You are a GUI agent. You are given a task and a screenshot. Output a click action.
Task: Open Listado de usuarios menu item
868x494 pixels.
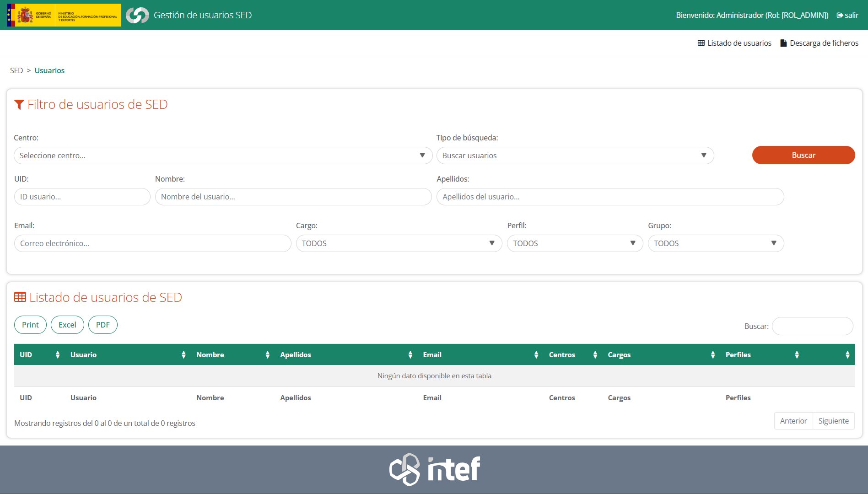(x=734, y=43)
